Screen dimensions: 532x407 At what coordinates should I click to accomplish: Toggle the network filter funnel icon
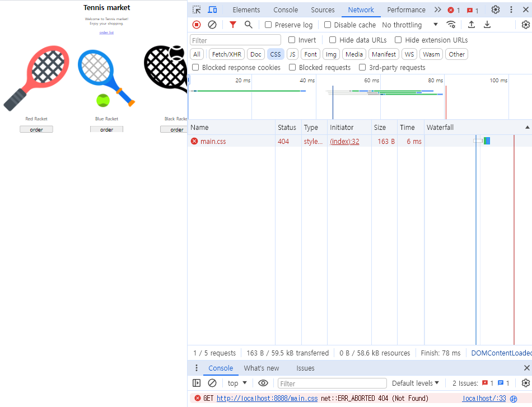[x=233, y=25]
